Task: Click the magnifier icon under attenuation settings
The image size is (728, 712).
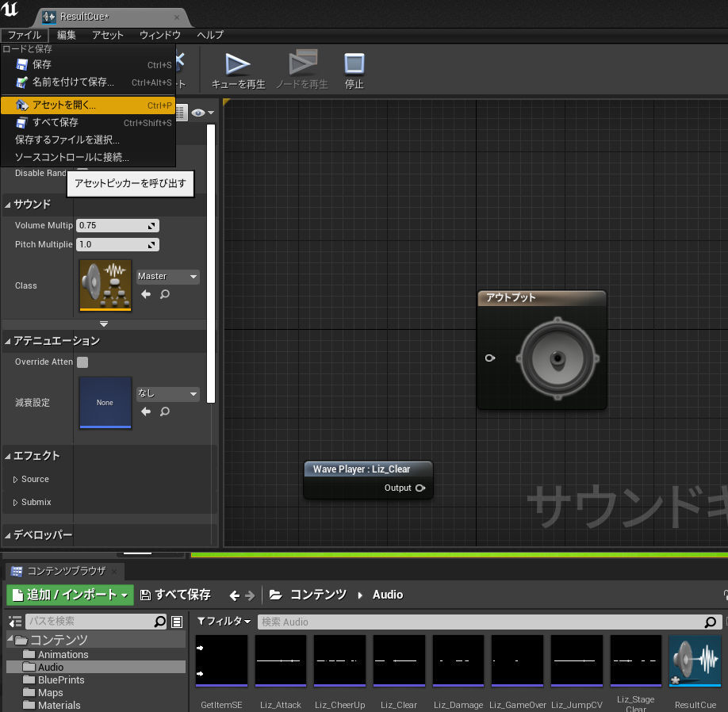Action: 165,412
